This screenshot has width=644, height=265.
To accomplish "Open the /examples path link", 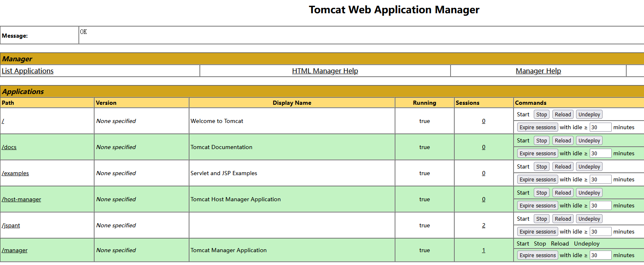I will pos(15,173).
